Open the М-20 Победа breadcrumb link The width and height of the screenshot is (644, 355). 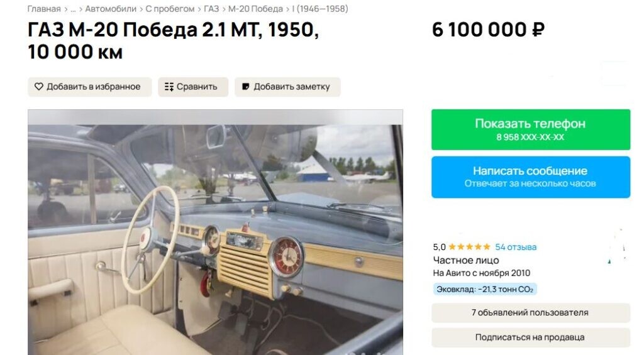(255, 9)
